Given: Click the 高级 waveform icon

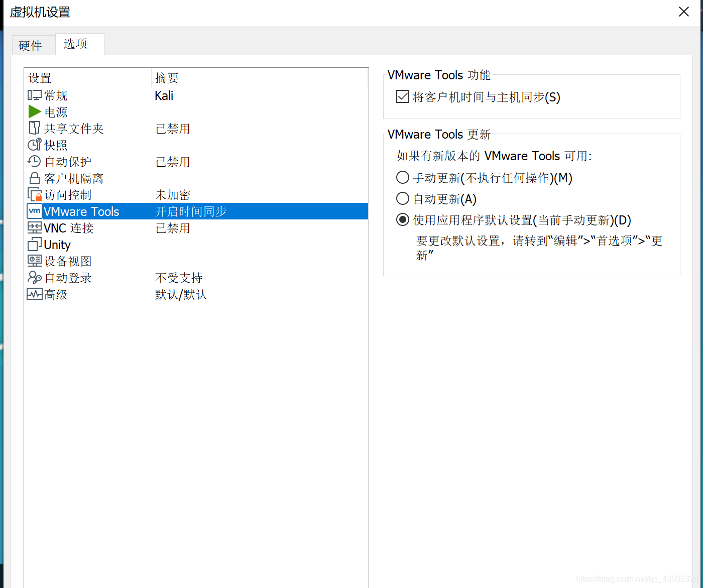Looking at the screenshot, I should 34,294.
